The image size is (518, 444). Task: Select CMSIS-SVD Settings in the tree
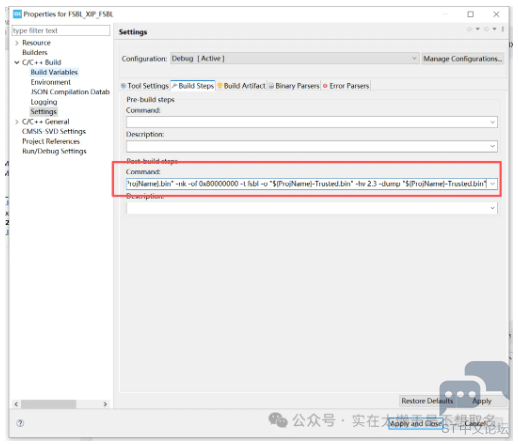click(x=54, y=131)
